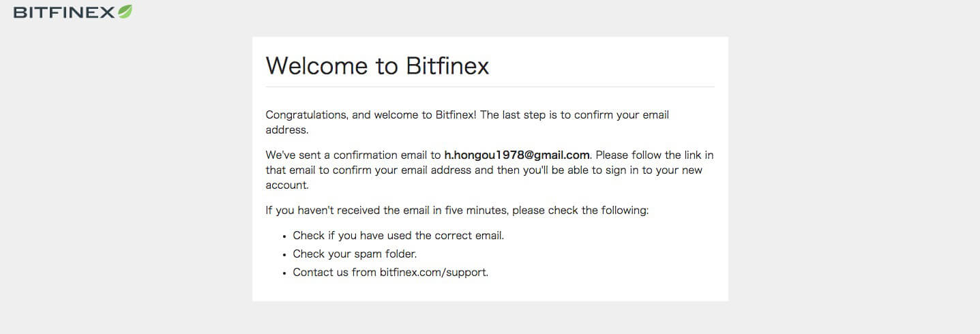Click the horizontal divider under heading
Image resolution: width=980 pixels, height=334 pixels.
[x=490, y=87]
